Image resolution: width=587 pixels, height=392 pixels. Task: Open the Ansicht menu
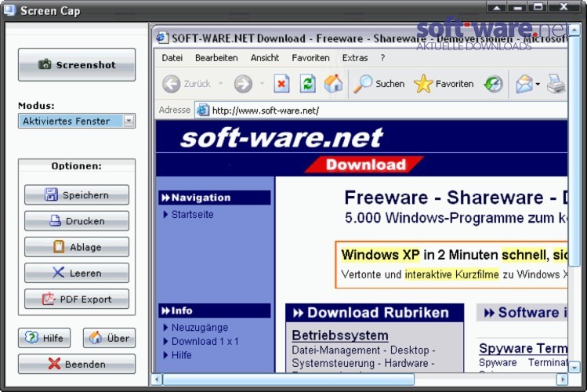click(x=265, y=58)
